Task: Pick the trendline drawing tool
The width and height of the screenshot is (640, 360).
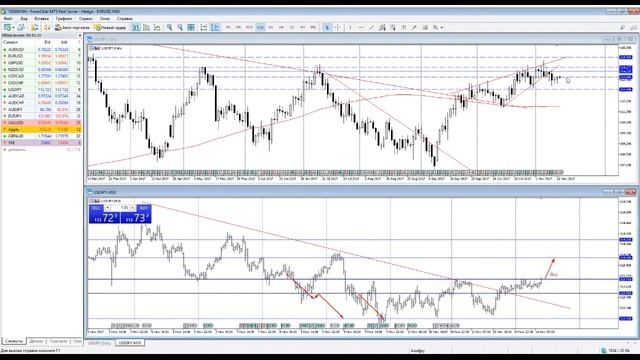Action: [x=371, y=27]
